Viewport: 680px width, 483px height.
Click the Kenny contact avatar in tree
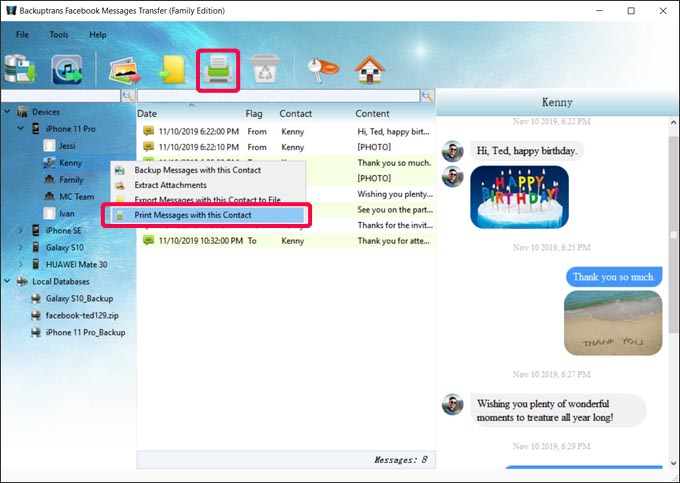49,163
